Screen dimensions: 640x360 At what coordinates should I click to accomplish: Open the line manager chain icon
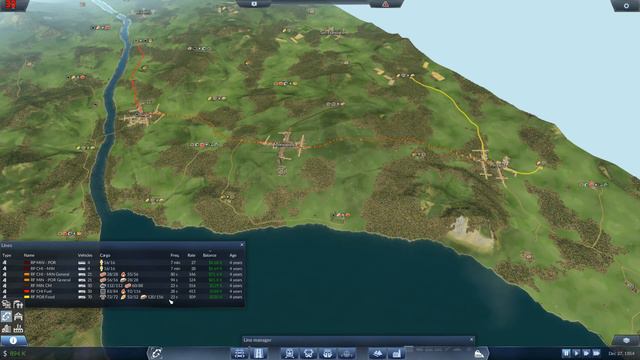click(x=156, y=353)
